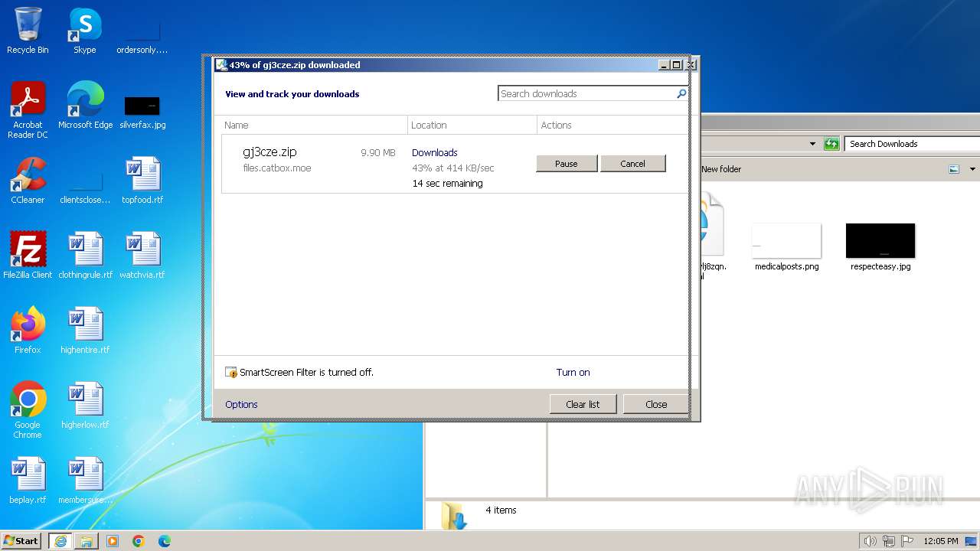Open the Options link
This screenshot has height=551, width=980.
(x=241, y=404)
